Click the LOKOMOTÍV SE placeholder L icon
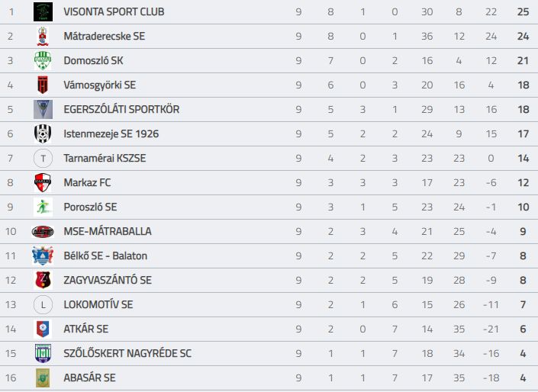 click(43, 304)
